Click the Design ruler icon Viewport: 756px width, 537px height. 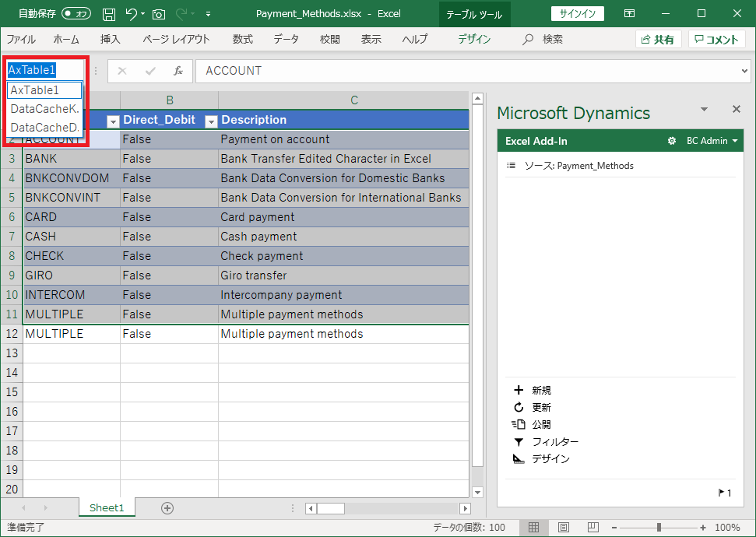[519, 459]
